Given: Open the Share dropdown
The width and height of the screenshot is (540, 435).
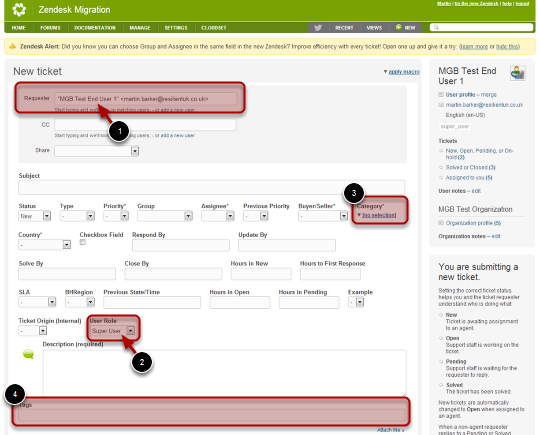Looking at the screenshot, I should (x=97, y=151).
